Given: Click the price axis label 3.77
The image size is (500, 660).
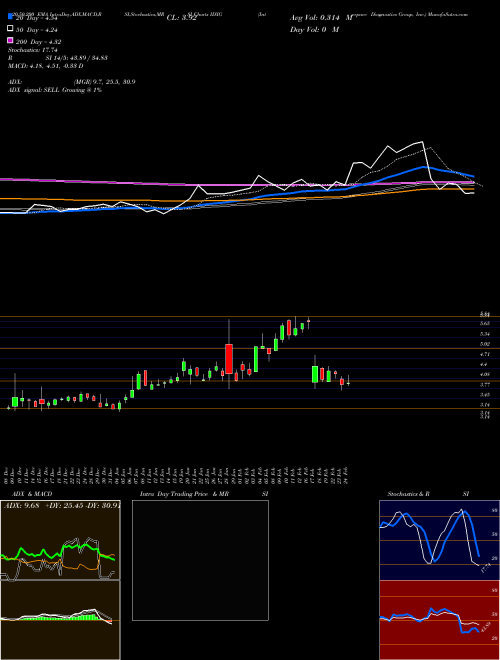Looking at the screenshot, I should click(484, 384).
